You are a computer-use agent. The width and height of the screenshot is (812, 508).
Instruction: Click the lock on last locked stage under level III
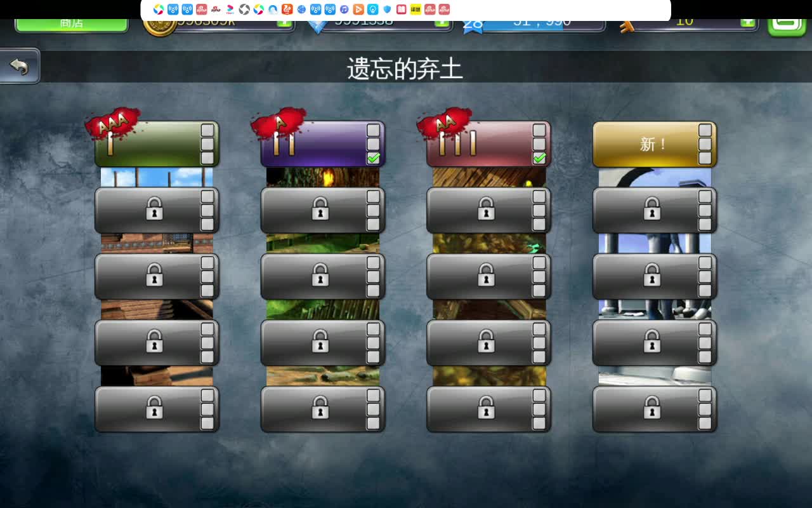tap(486, 407)
